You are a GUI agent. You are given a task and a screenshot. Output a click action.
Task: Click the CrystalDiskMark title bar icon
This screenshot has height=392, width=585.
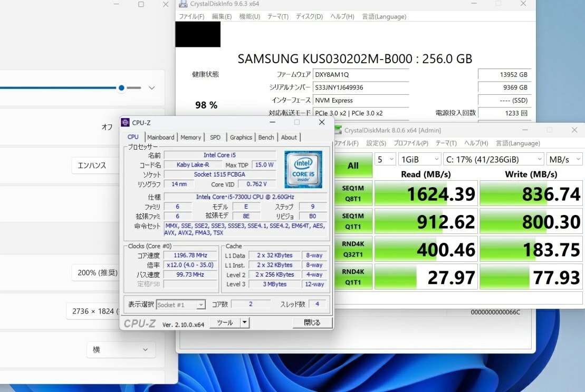(x=338, y=130)
